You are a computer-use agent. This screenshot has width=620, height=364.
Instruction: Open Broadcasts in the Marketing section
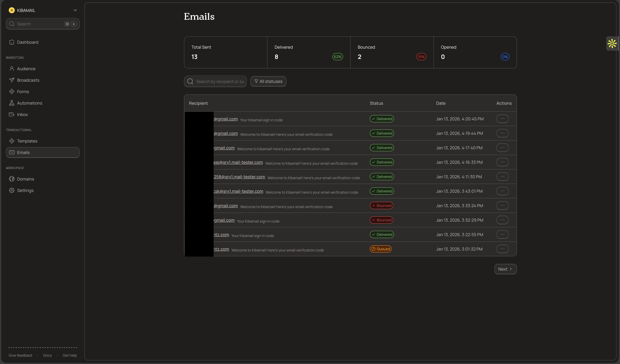tap(28, 80)
